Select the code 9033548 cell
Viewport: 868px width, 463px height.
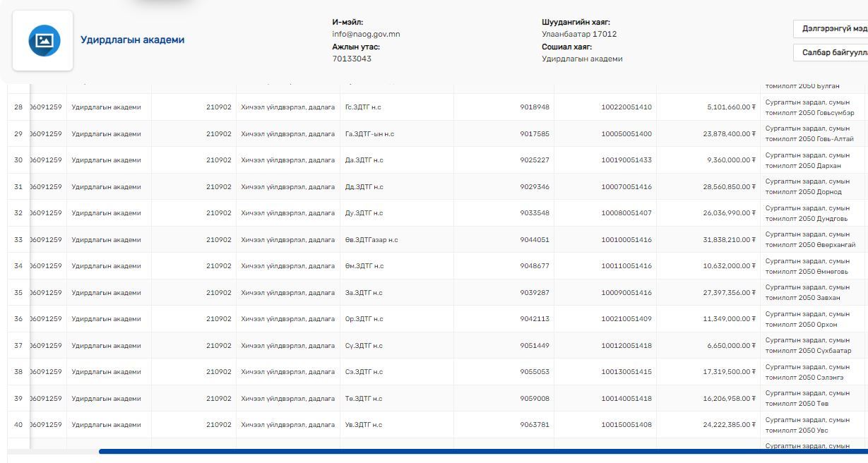click(x=534, y=213)
